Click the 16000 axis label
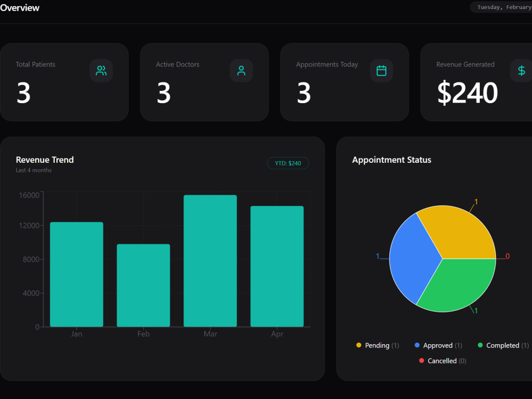 29,195
